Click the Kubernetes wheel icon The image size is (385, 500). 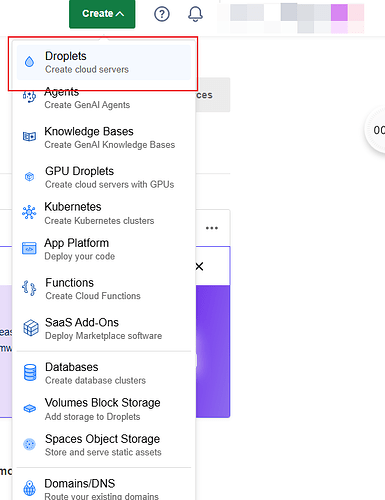click(29, 212)
